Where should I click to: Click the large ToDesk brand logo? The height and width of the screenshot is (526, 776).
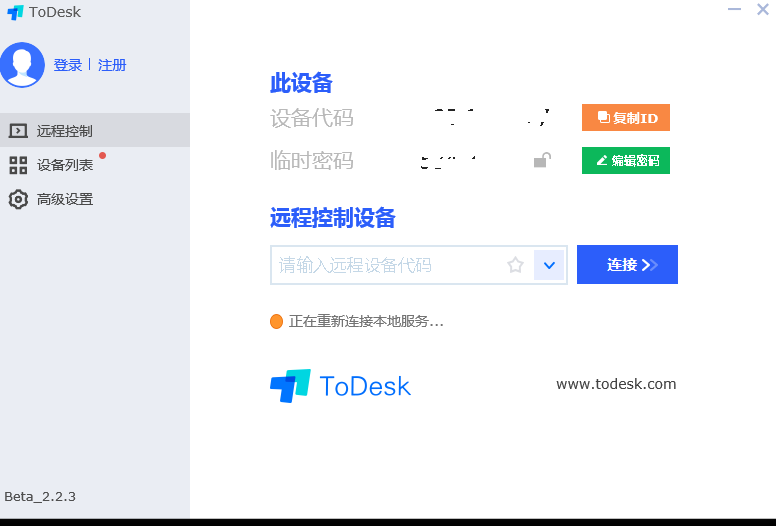point(340,386)
